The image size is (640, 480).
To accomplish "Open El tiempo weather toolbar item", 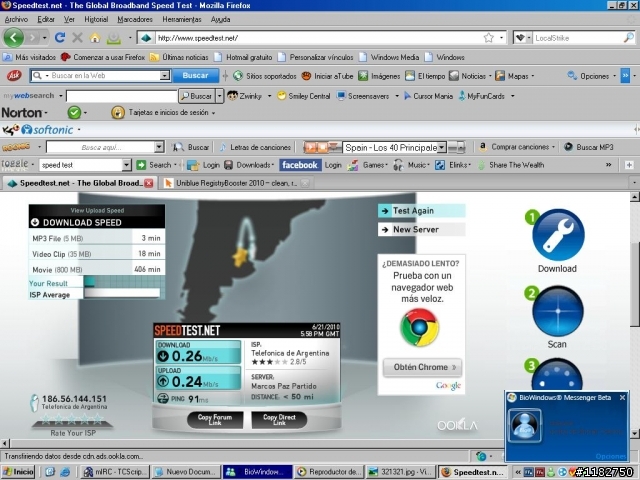I will tap(425, 76).
